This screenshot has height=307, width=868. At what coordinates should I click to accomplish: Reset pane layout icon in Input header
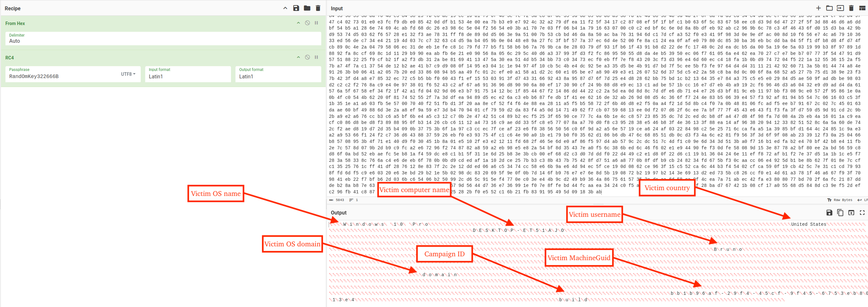click(x=862, y=8)
